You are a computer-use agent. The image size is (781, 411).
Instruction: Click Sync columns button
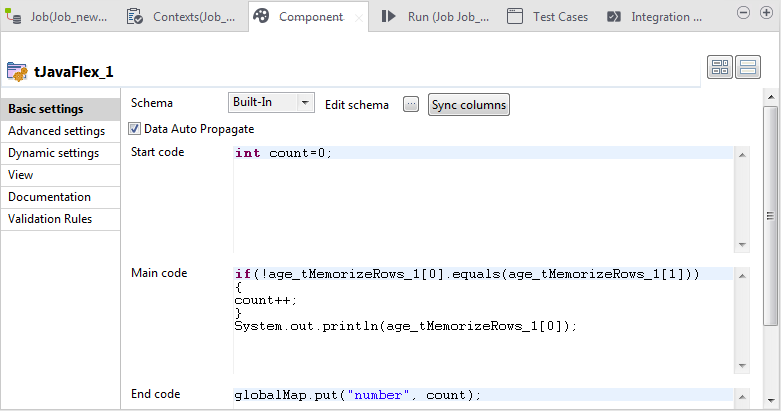tap(469, 105)
